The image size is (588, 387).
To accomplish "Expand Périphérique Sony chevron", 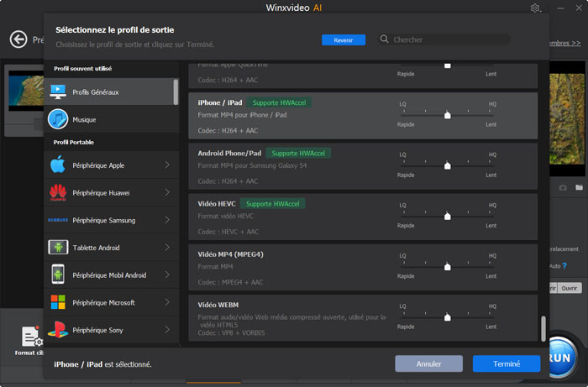I will pyautogui.click(x=167, y=330).
